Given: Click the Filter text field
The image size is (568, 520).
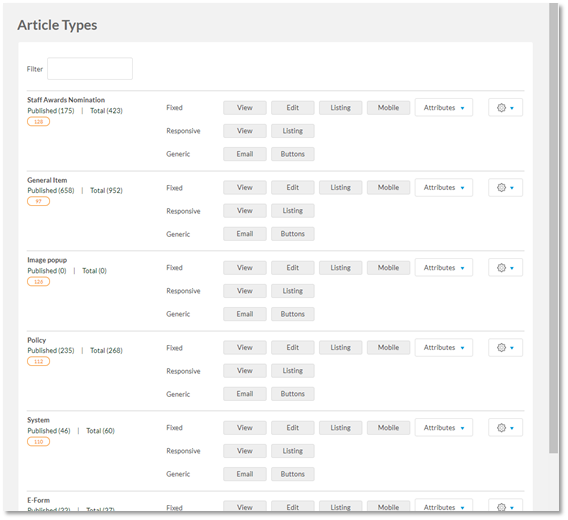Looking at the screenshot, I should click(x=90, y=68).
